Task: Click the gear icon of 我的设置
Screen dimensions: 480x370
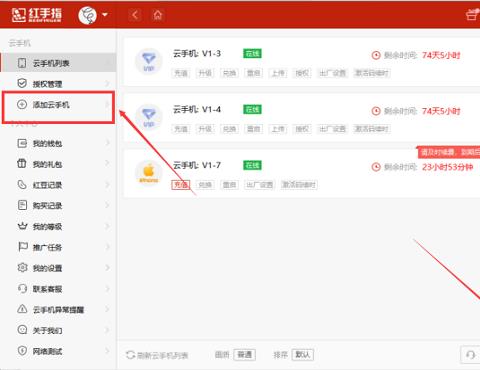Action: click(22, 268)
